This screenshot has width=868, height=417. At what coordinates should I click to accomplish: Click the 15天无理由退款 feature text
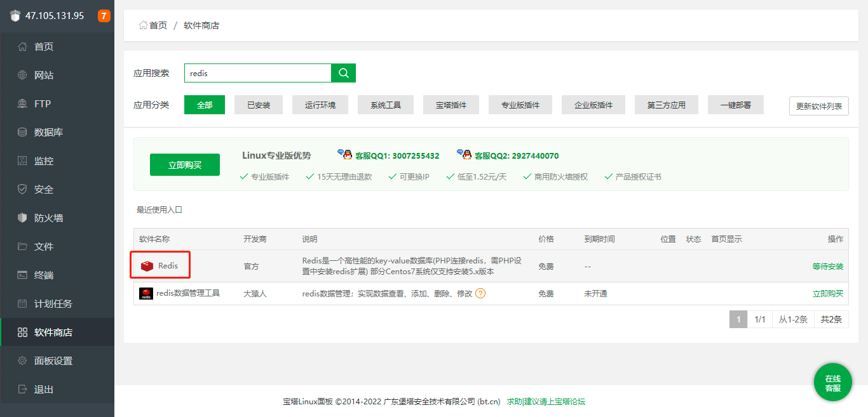(344, 176)
